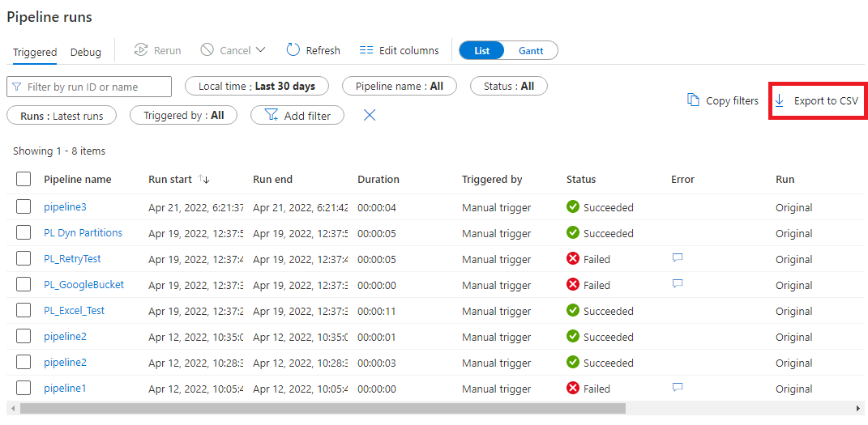Click the Rerun icon

click(141, 50)
